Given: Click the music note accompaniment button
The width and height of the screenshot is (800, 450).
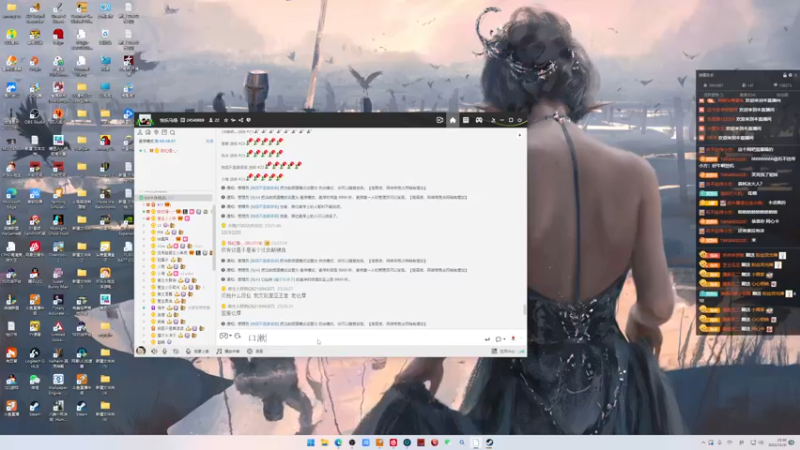Looking at the screenshot, I should pos(228,351).
